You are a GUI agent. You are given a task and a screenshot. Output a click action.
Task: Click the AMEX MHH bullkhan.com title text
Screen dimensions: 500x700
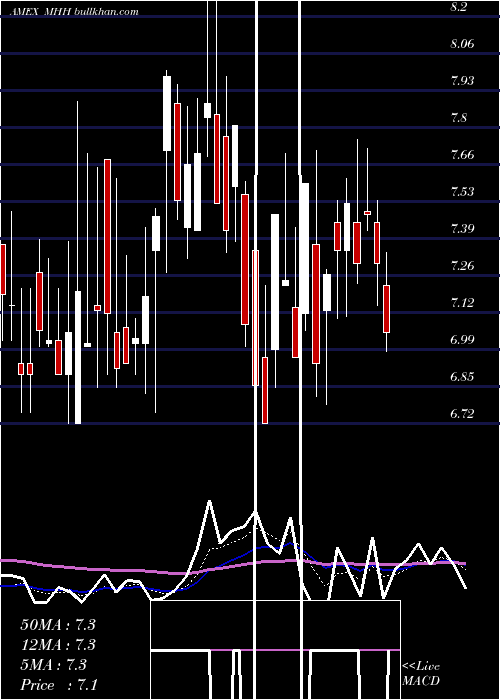tap(75, 12)
